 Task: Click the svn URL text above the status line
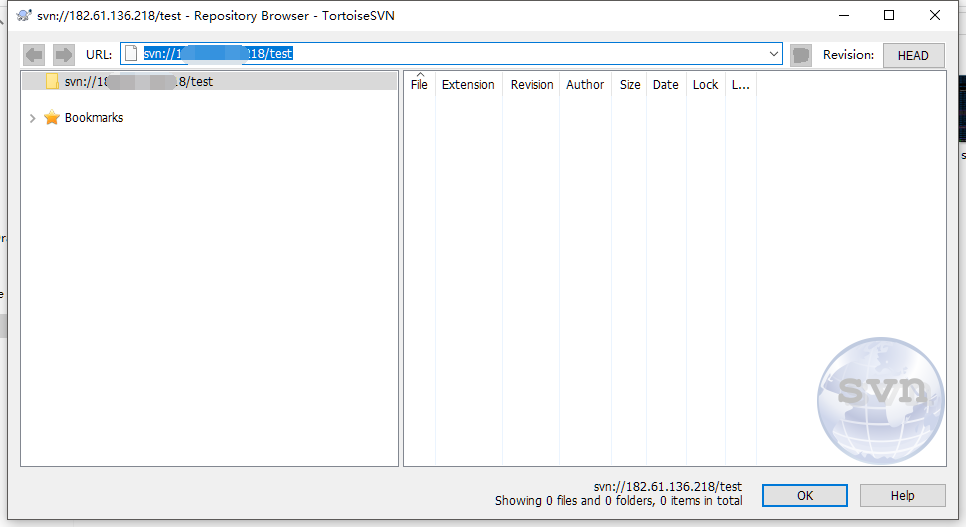coord(668,486)
